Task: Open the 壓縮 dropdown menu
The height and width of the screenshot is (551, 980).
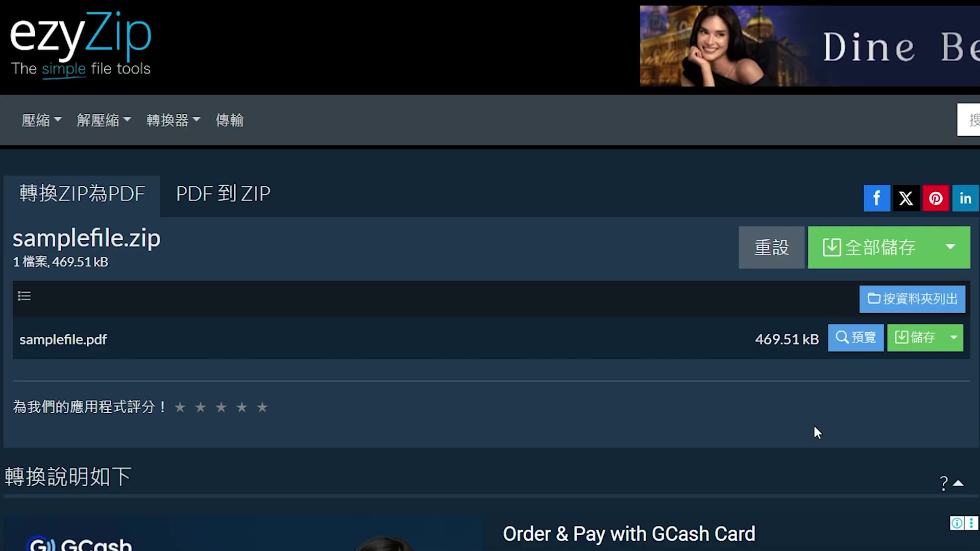Action: [41, 120]
